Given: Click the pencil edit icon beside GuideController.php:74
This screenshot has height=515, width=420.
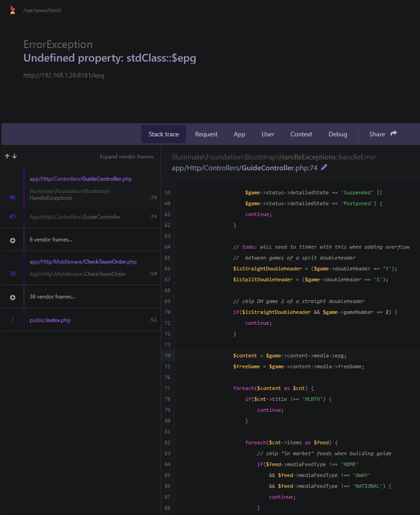Looking at the screenshot, I should [324, 168].
